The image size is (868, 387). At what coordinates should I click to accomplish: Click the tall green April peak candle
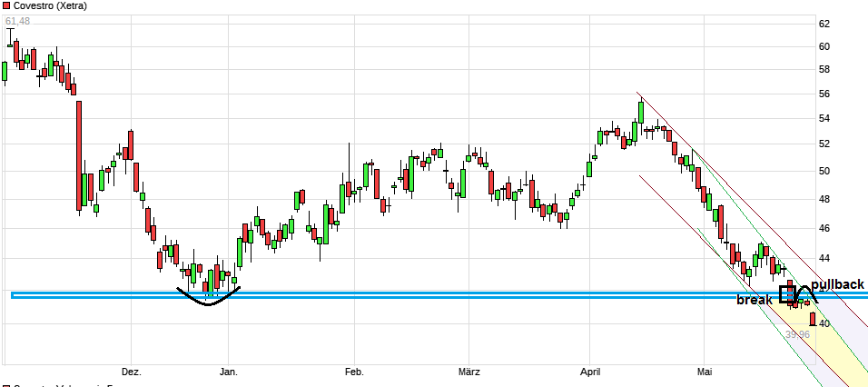click(x=640, y=113)
